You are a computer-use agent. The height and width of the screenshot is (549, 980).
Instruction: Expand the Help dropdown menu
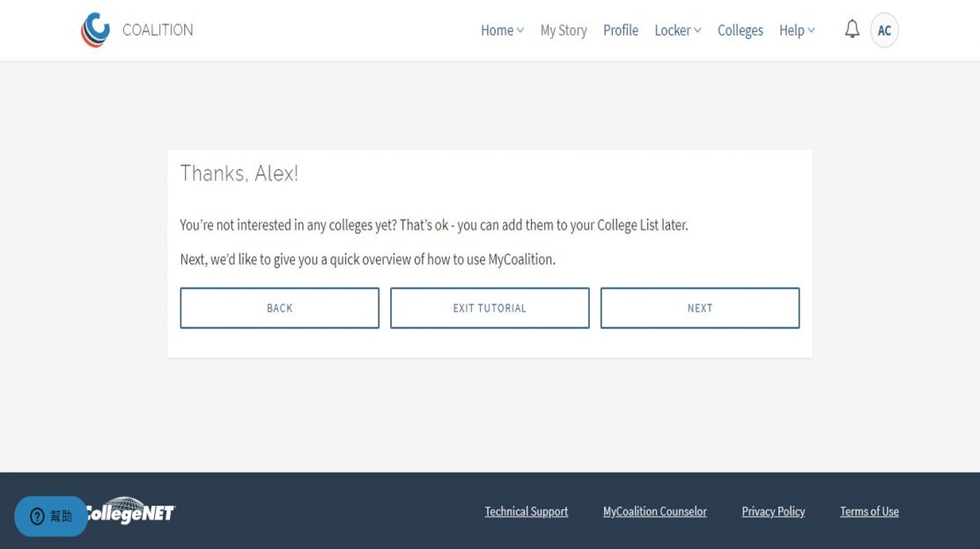click(797, 31)
